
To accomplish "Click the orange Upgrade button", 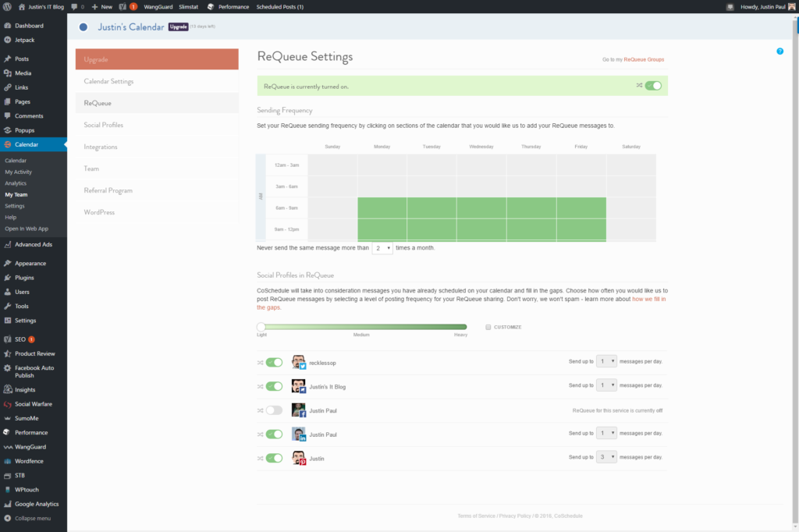I will 157,59.
